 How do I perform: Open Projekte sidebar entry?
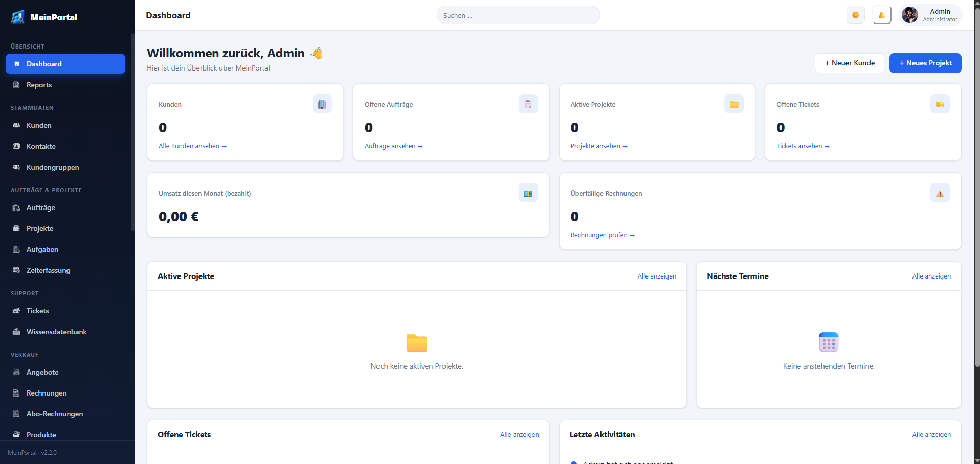[x=65, y=228]
